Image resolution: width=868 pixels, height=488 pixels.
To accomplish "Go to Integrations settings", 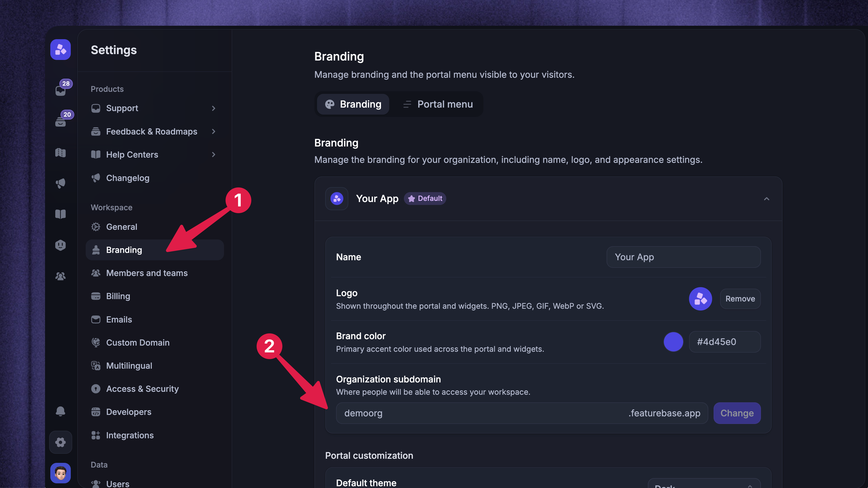I will (x=155, y=435).
